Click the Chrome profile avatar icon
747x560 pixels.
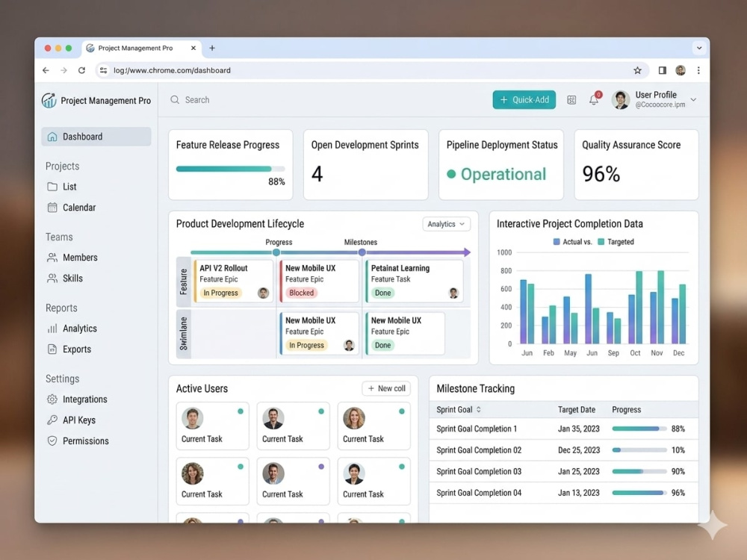(x=681, y=70)
